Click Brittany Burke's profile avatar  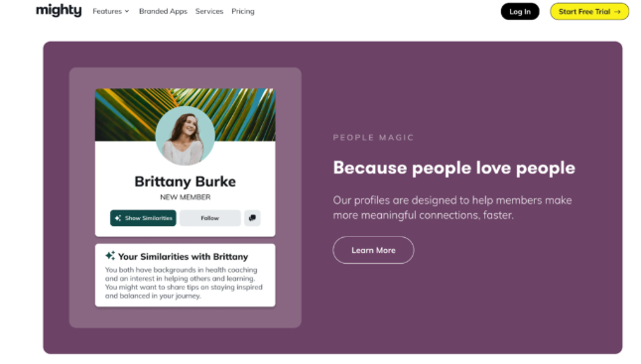tap(186, 136)
